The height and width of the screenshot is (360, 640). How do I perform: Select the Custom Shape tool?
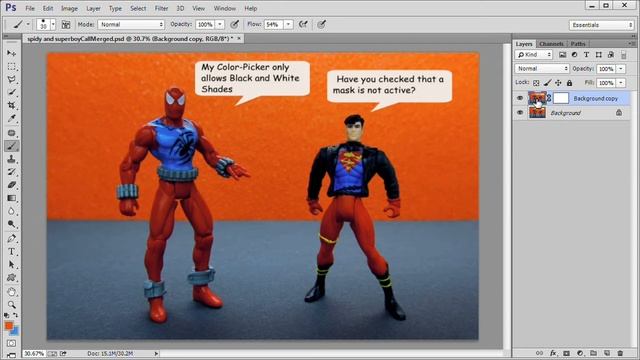[11, 278]
